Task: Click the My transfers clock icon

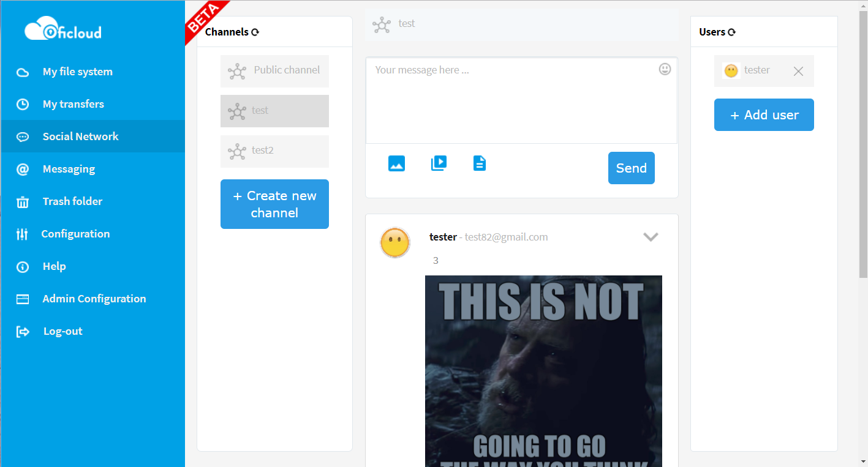Action: (23, 104)
